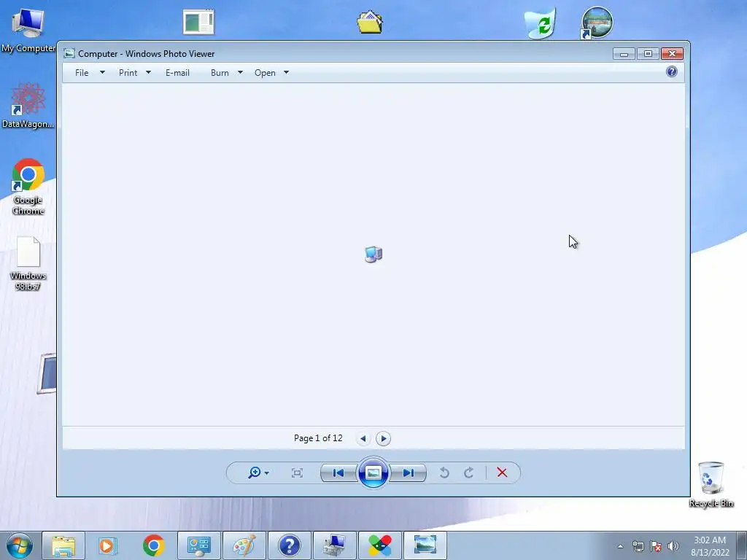Minimize the Photo Viewer window
The image size is (747, 560).
coord(624,54)
